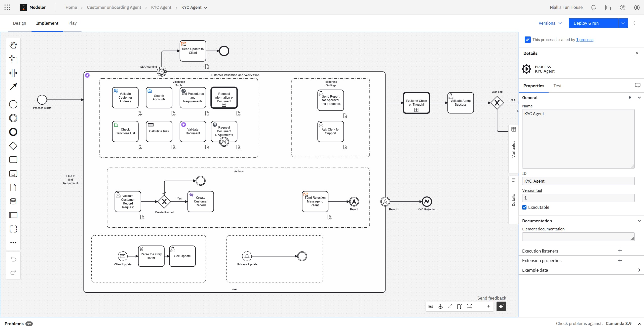Activate the space tool
Image resolution: width=644 pixels, height=329 pixels.
[13, 73]
